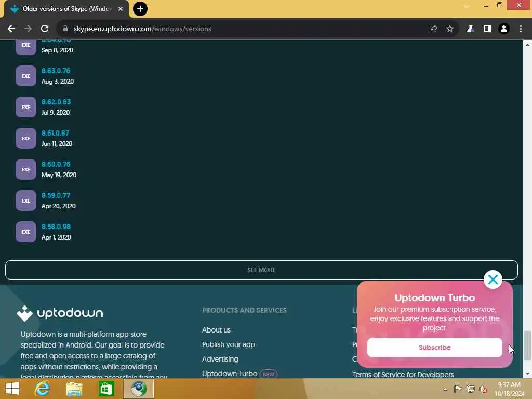
Task: Open Uptodown Turbo footer link
Action: 229,374
